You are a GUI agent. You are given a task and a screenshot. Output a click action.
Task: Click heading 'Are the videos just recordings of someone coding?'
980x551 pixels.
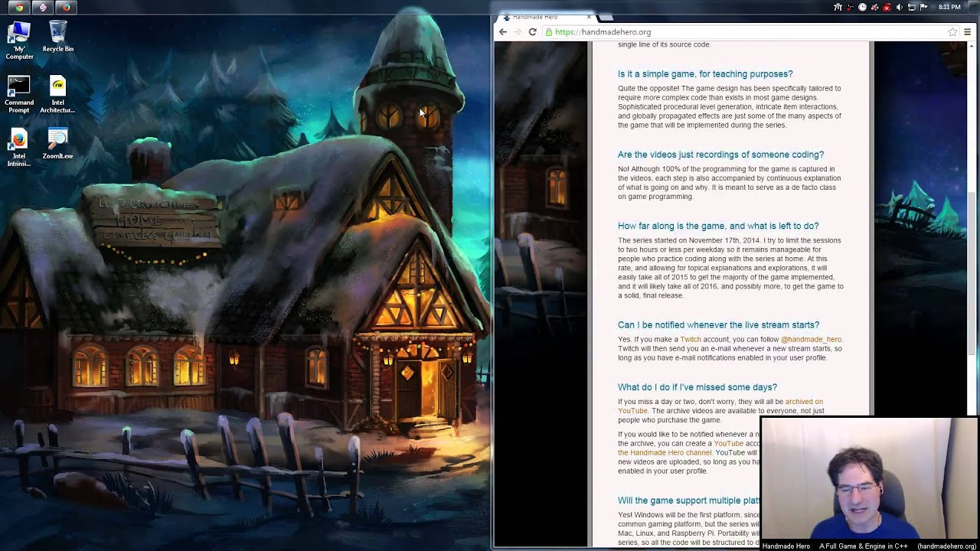(720, 155)
